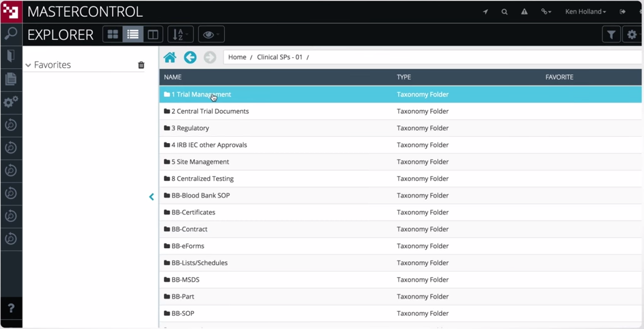Image resolution: width=644 pixels, height=329 pixels.
Task: Click the MASTERCONTROL title text
Action: tap(85, 11)
